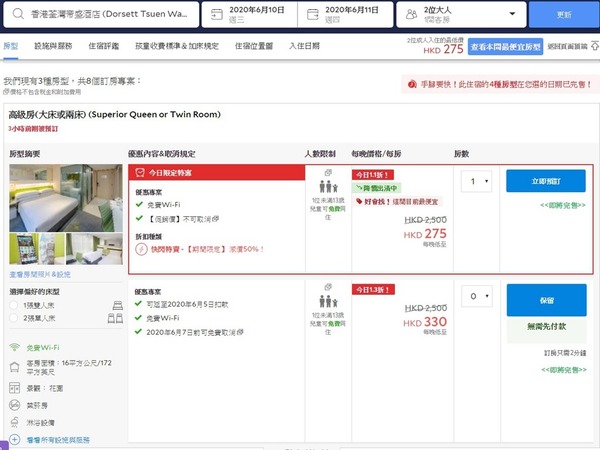Click reserve button for HKD 330 offer
Image resolution: width=600 pixels, height=450 pixels.
[x=546, y=300]
